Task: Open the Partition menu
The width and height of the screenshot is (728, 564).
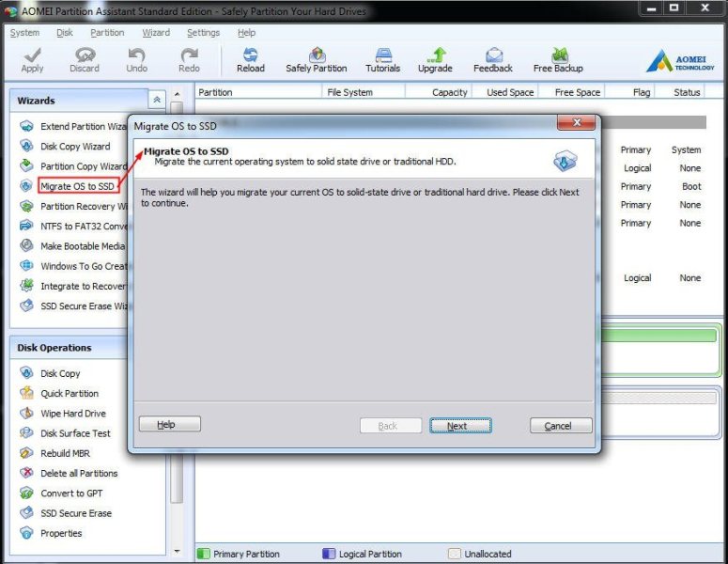Action: (107, 33)
